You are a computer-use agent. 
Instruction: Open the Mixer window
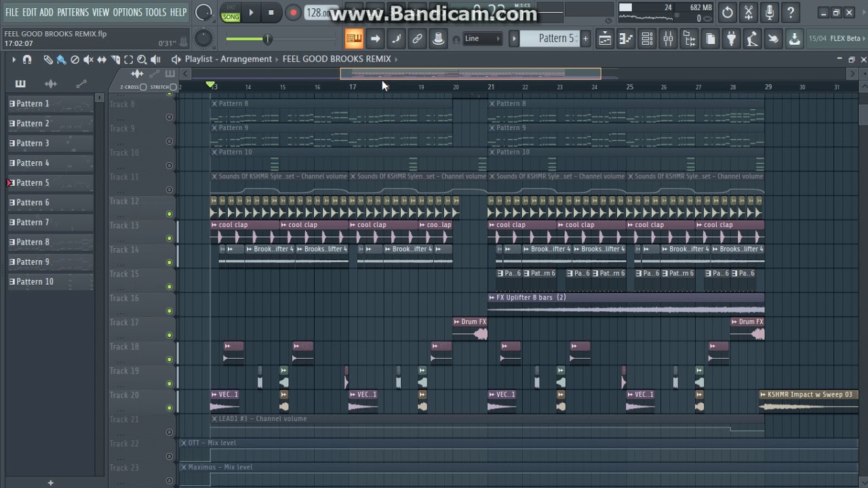(x=668, y=39)
